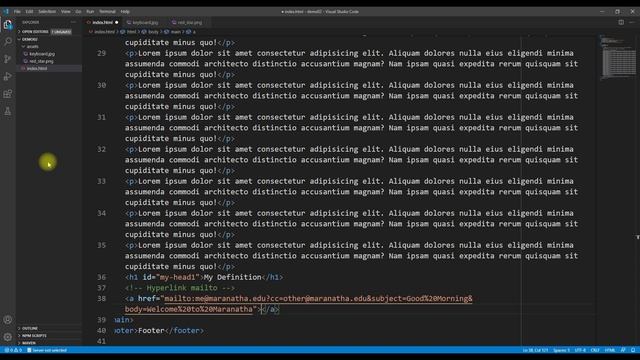Click the HTML language mode indicator
Screen dimensions: 640x360
tap(610, 350)
